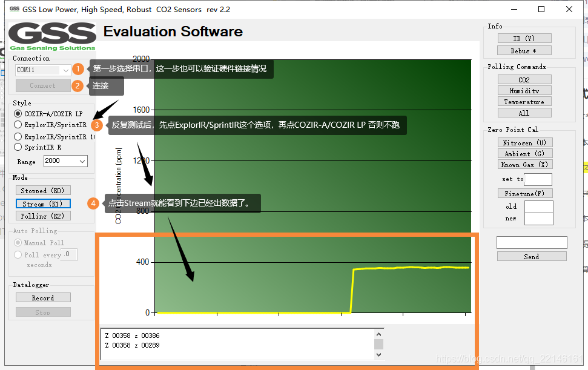Click the GSS title bar app icon

[15, 9]
